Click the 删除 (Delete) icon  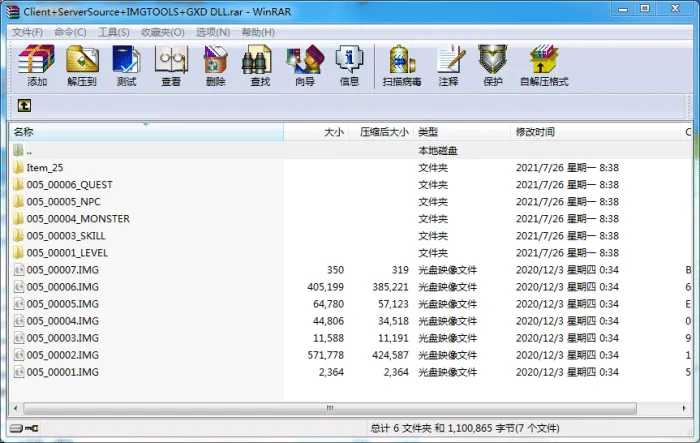click(x=216, y=65)
